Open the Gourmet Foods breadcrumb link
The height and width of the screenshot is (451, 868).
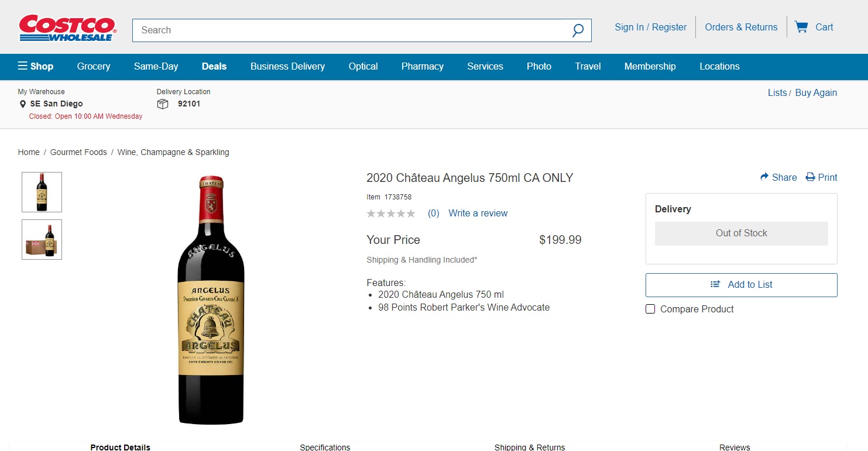(x=78, y=152)
